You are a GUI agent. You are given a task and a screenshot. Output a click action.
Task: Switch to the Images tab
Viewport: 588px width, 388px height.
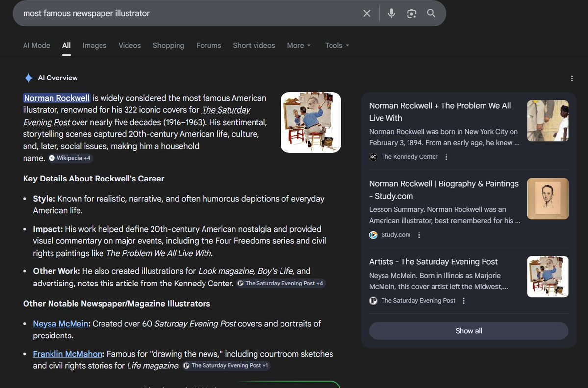click(95, 46)
